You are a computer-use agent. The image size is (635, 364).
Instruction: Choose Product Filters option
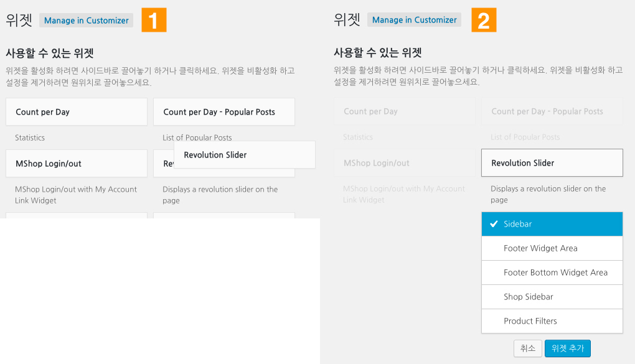pos(552,321)
